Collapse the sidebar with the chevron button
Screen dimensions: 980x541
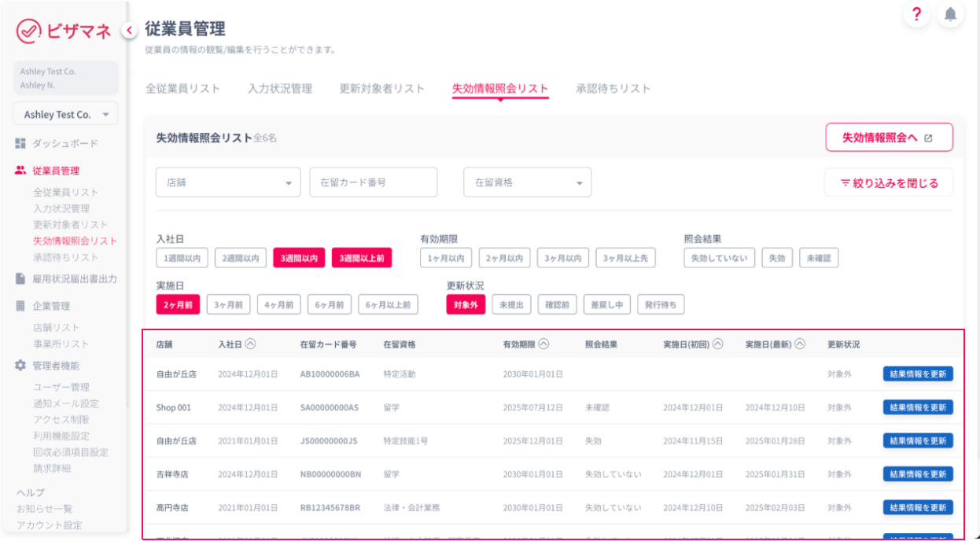pyautogui.click(x=128, y=30)
